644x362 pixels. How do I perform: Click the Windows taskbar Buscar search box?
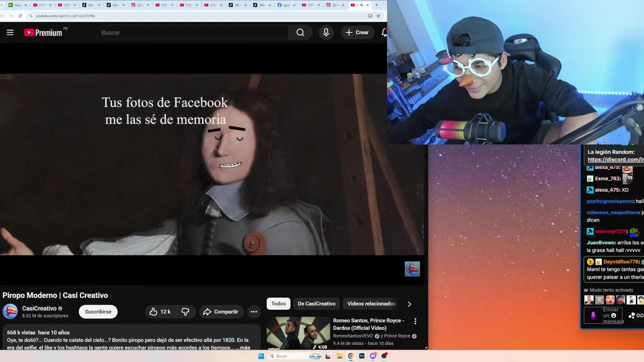click(x=294, y=356)
